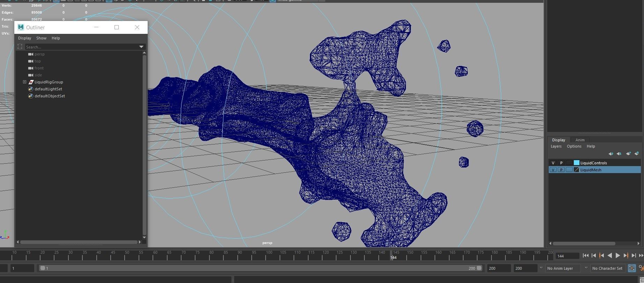Click the Outliner search field
This screenshot has height=283, width=644.
pos(82,47)
